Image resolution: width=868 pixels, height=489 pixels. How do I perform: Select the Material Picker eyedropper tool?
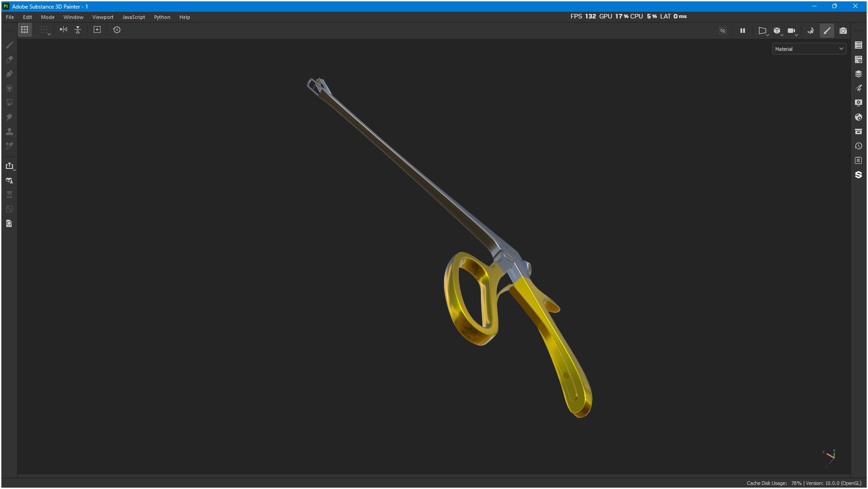tap(9, 146)
